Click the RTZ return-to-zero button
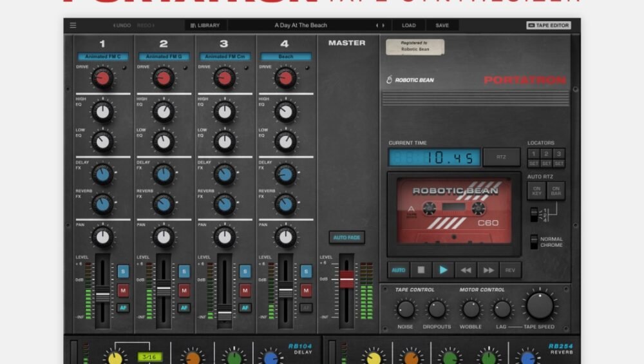This screenshot has width=644, height=364. coord(502,157)
